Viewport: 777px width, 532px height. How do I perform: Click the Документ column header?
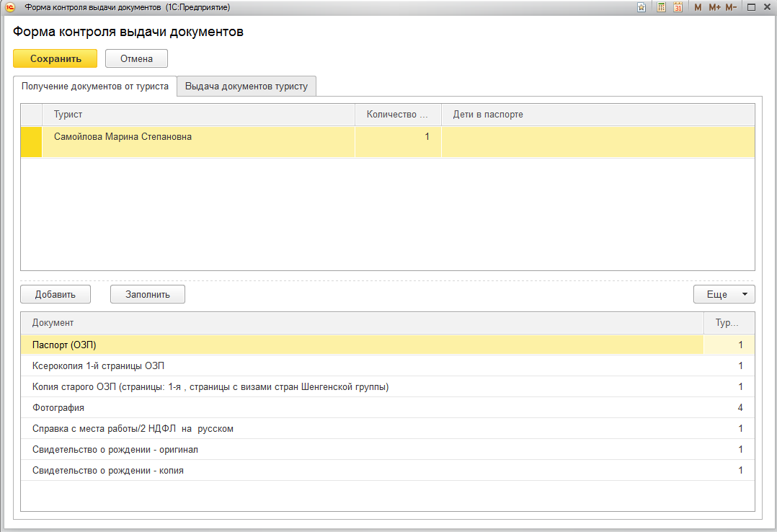pyautogui.click(x=363, y=323)
